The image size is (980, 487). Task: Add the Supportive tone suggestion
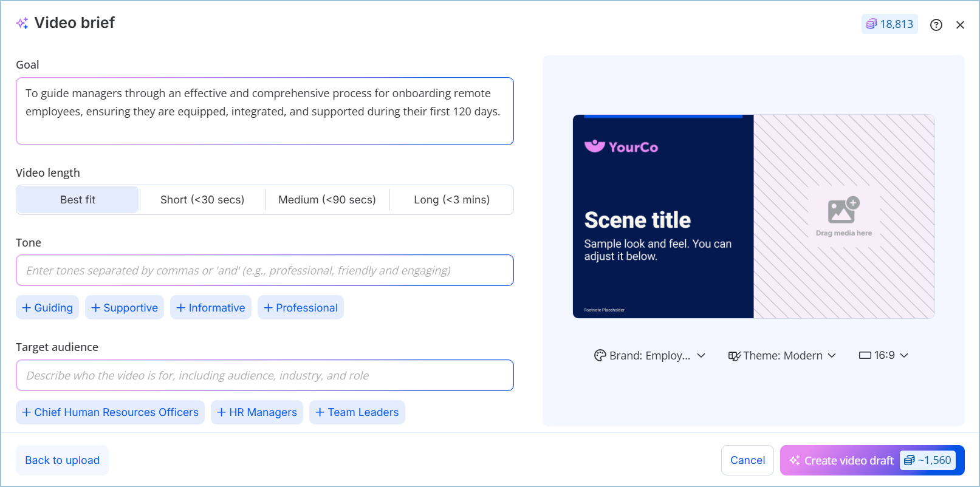[125, 308]
